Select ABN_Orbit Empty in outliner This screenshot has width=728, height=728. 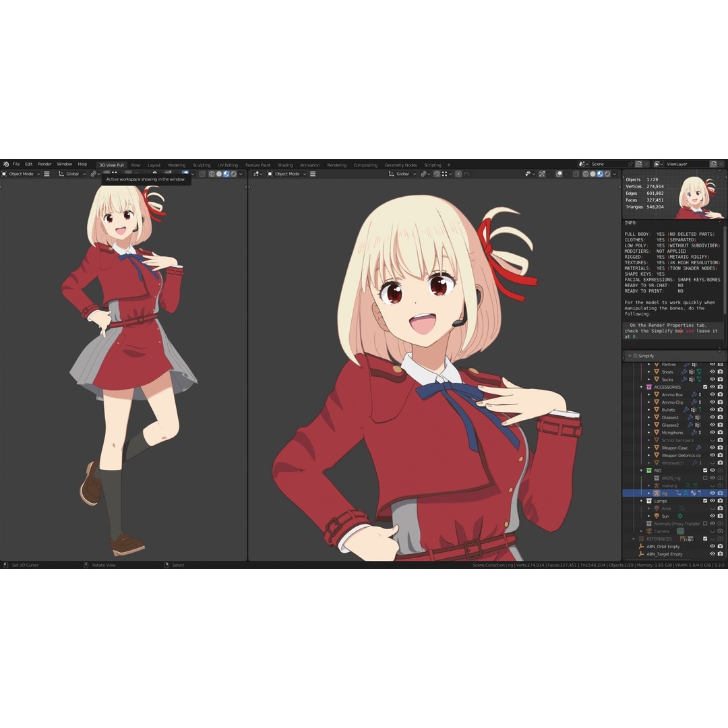tap(663, 547)
